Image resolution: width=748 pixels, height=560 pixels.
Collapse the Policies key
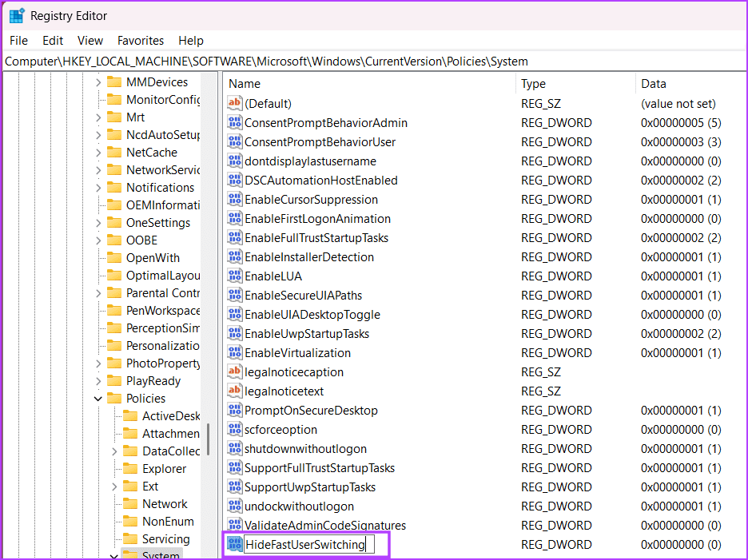pos(98,399)
